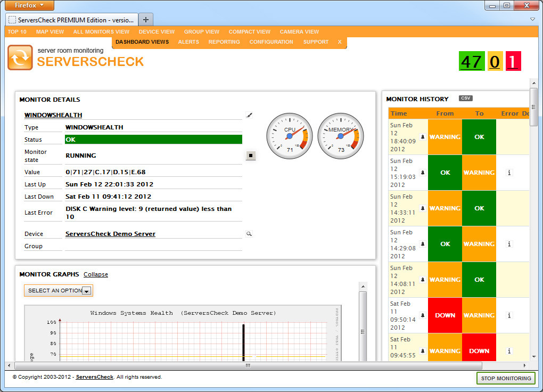The image size is (543, 392).
Task: Open error info for the 15:19:03 history row
Action: [509, 173]
